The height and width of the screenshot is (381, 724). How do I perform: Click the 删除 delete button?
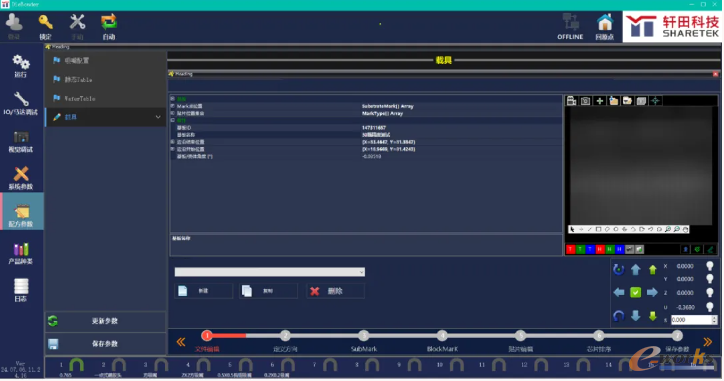coord(335,291)
